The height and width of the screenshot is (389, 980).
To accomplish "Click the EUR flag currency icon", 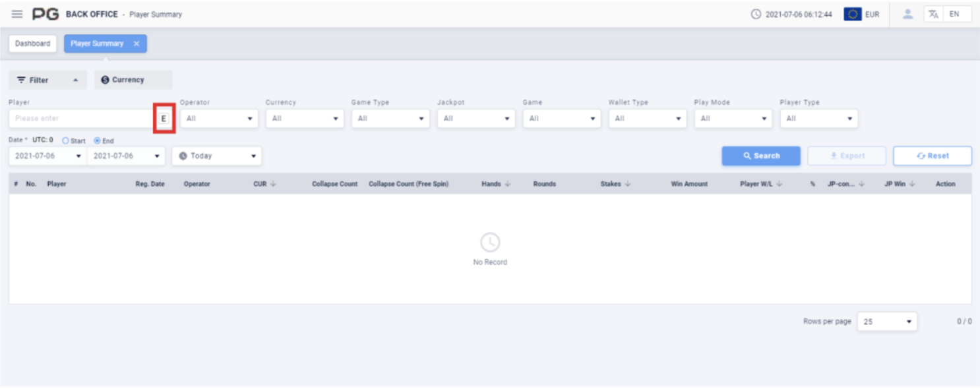I will click(853, 14).
